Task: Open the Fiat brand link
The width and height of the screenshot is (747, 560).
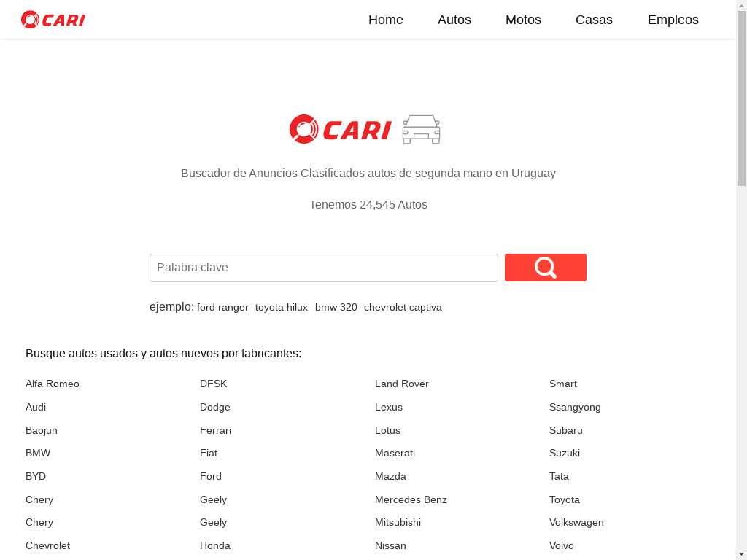Action: 209,454
